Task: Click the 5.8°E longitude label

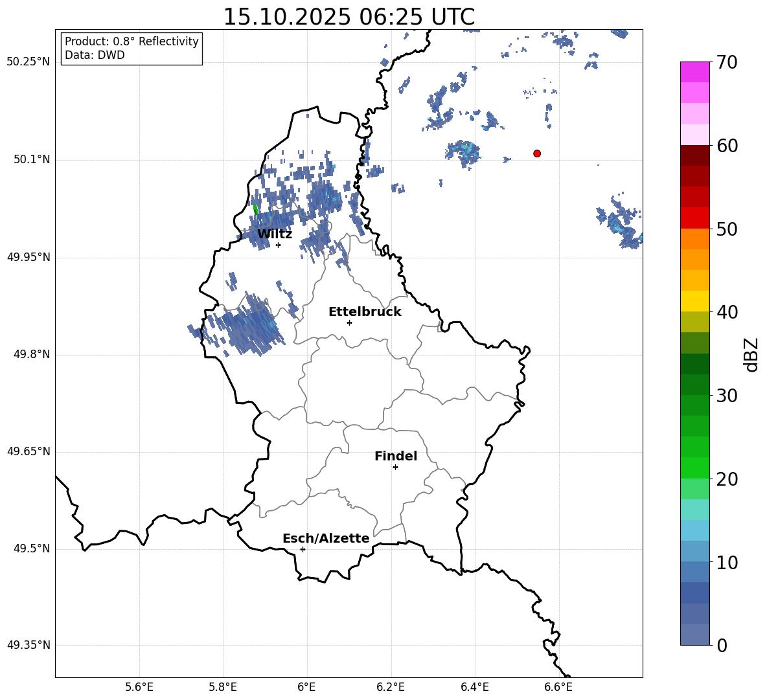Action: [x=223, y=687]
